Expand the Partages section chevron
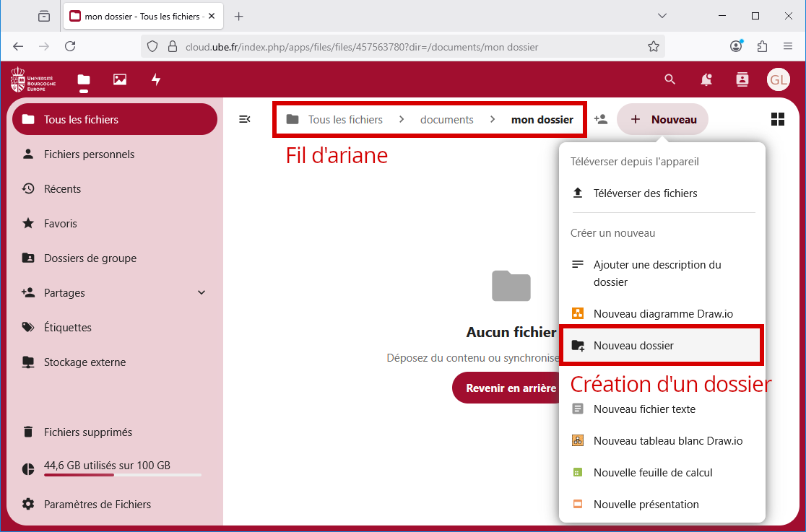Screen dimensions: 806x532 201,292
